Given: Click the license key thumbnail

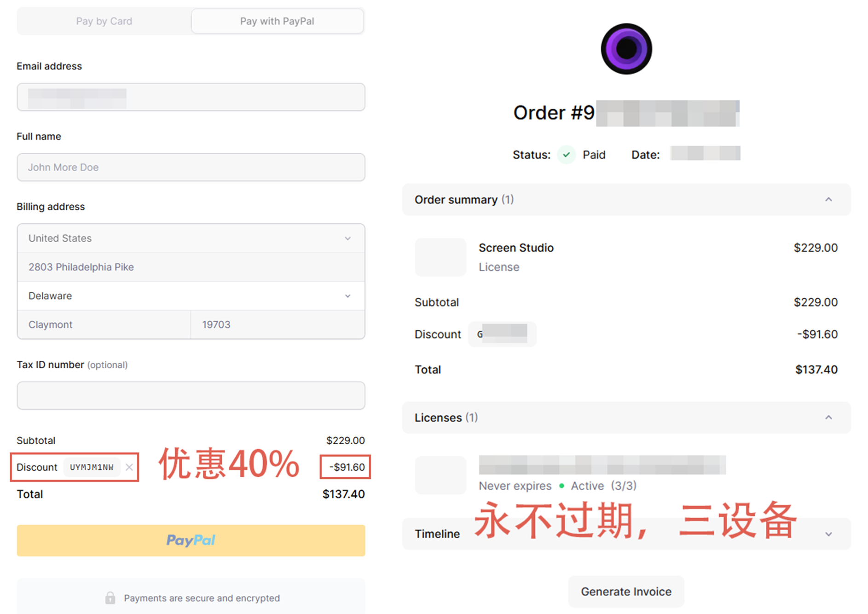Looking at the screenshot, I should 440,475.
